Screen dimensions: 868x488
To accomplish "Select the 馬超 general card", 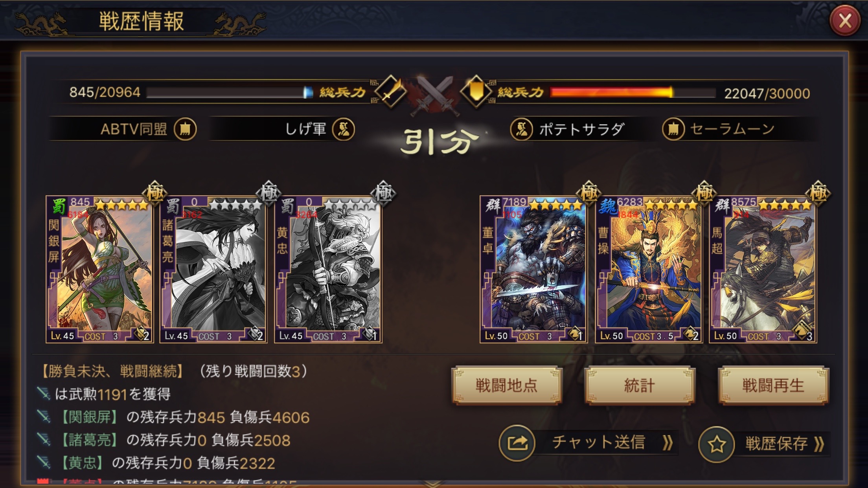I will [763, 269].
